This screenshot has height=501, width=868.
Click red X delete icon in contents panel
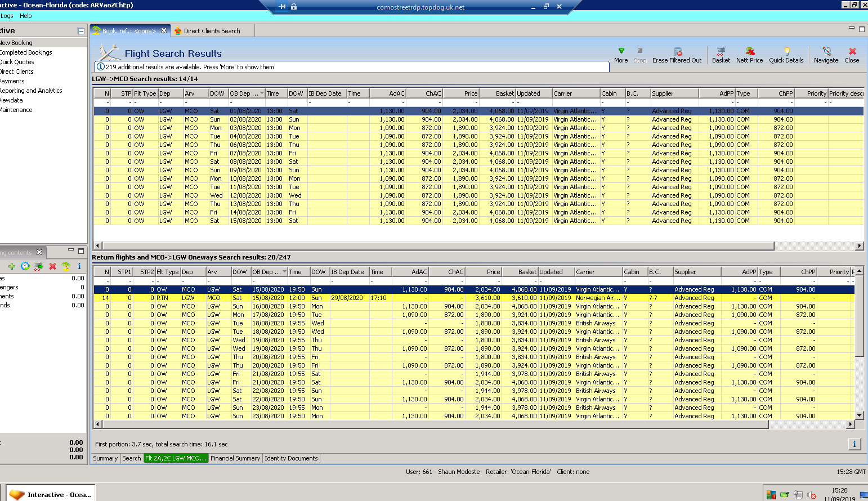click(x=52, y=266)
